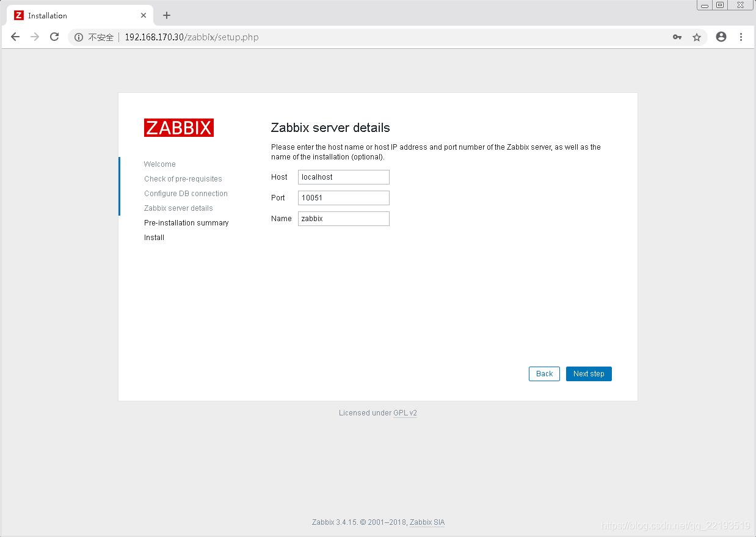
Task: Click the ZABBIX logo
Action: pos(179,128)
